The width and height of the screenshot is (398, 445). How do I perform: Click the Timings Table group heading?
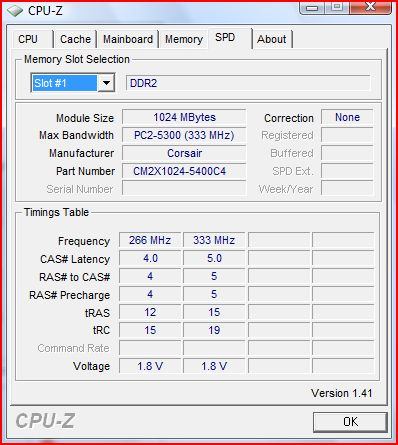point(56,212)
